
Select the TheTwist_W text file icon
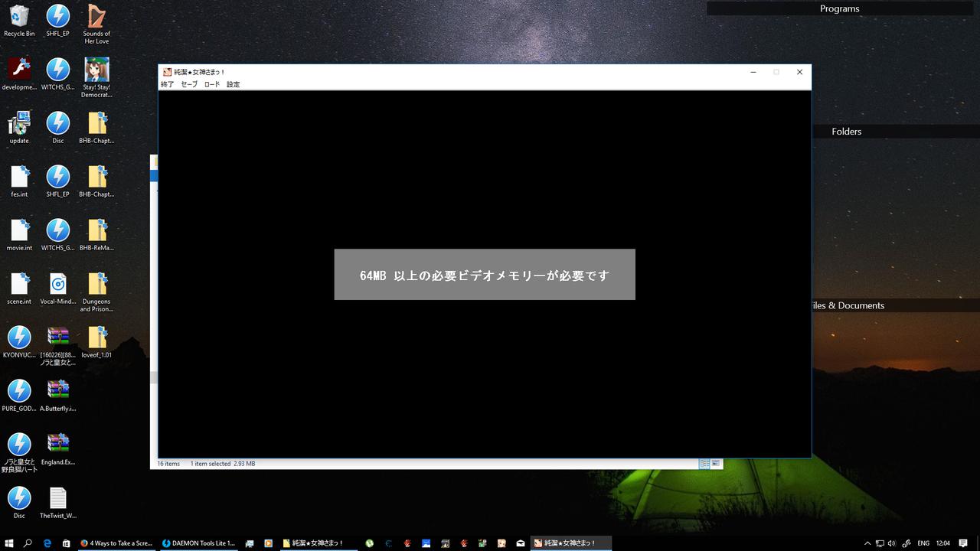pos(58,499)
